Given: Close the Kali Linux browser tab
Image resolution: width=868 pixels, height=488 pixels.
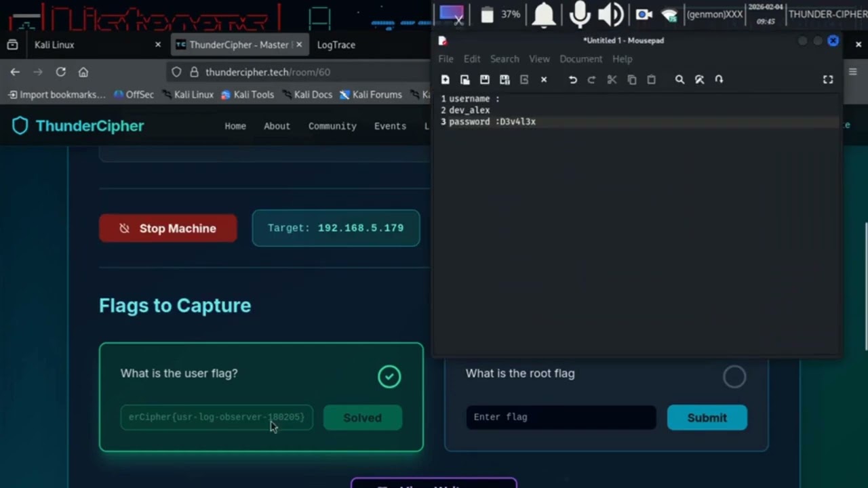Looking at the screenshot, I should click(158, 45).
